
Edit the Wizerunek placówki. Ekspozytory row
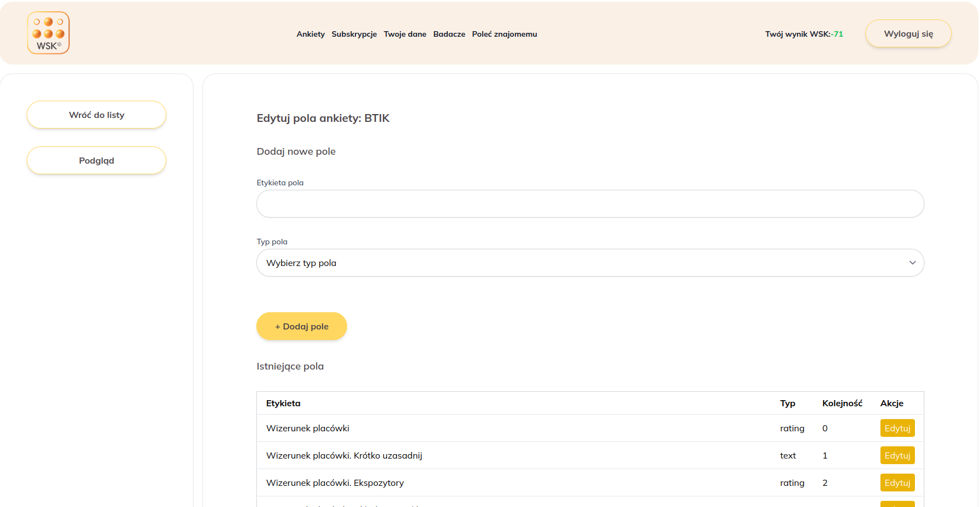click(897, 483)
